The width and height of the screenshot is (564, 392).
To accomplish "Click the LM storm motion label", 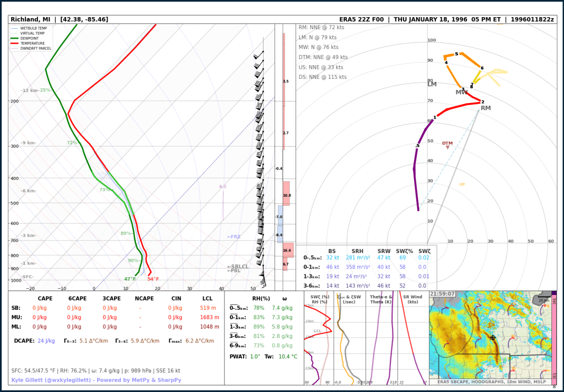I will coord(432,84).
